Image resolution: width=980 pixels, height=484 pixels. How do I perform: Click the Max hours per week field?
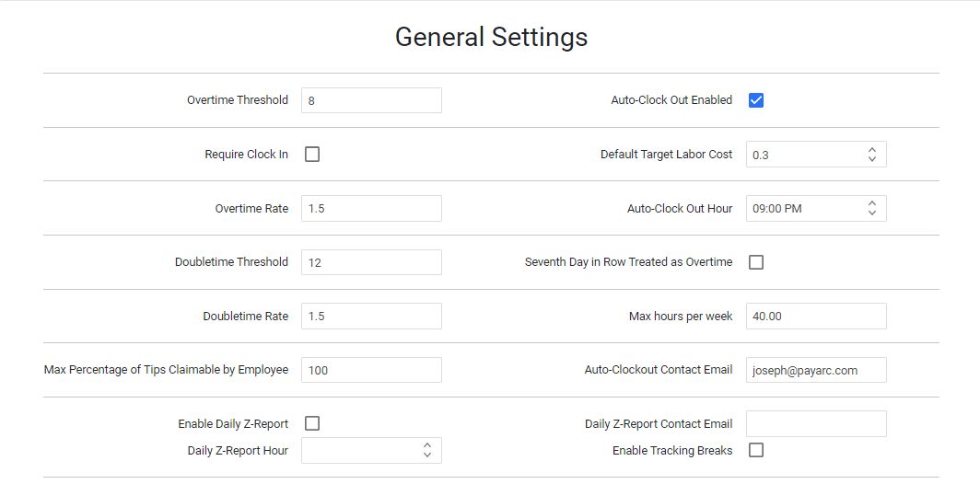(816, 316)
